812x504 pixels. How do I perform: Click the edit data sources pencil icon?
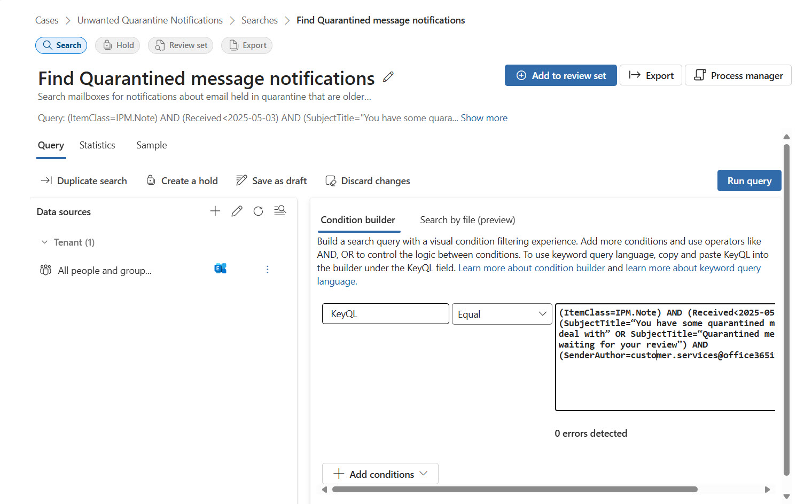(237, 211)
